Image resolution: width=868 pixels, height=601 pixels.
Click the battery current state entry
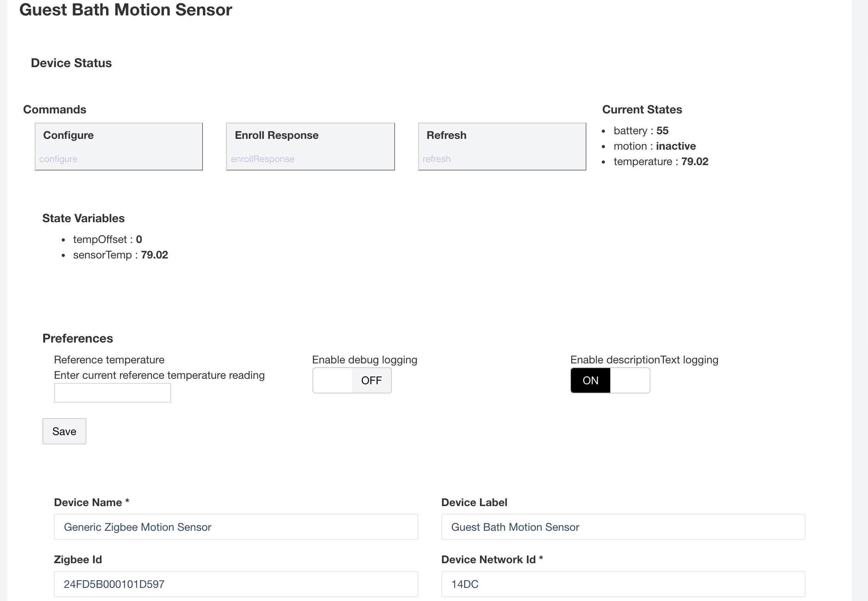pyautogui.click(x=641, y=131)
